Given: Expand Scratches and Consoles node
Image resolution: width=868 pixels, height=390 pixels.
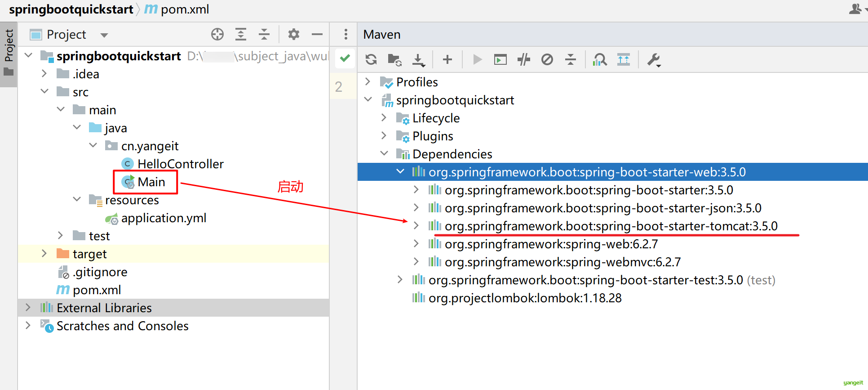Looking at the screenshot, I should [x=28, y=325].
